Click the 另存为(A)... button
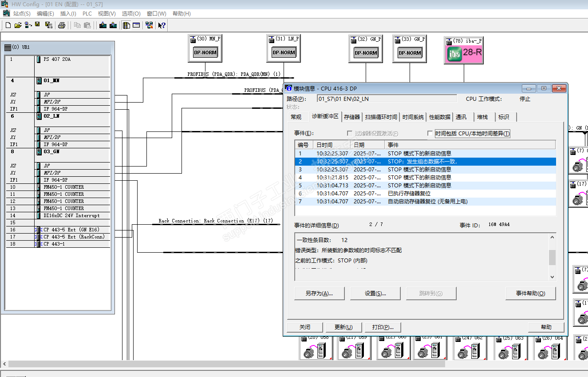Image resolution: width=588 pixels, height=377 pixels. click(x=319, y=294)
